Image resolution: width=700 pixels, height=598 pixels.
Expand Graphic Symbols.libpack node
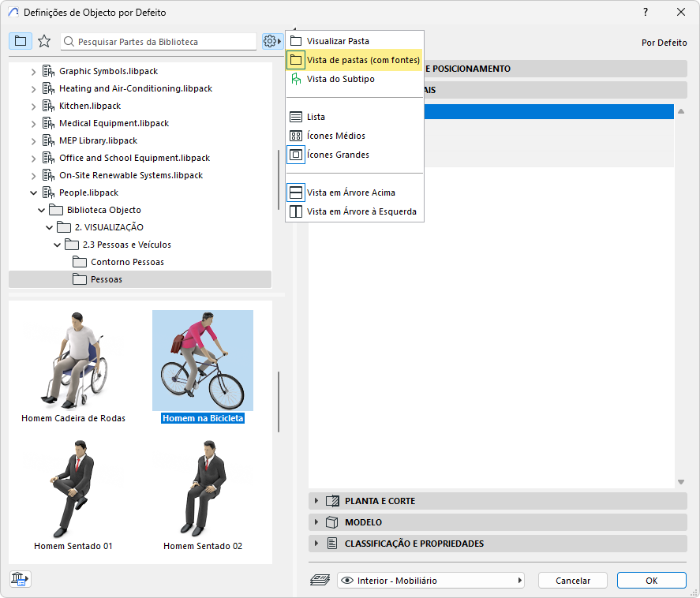tap(33, 72)
